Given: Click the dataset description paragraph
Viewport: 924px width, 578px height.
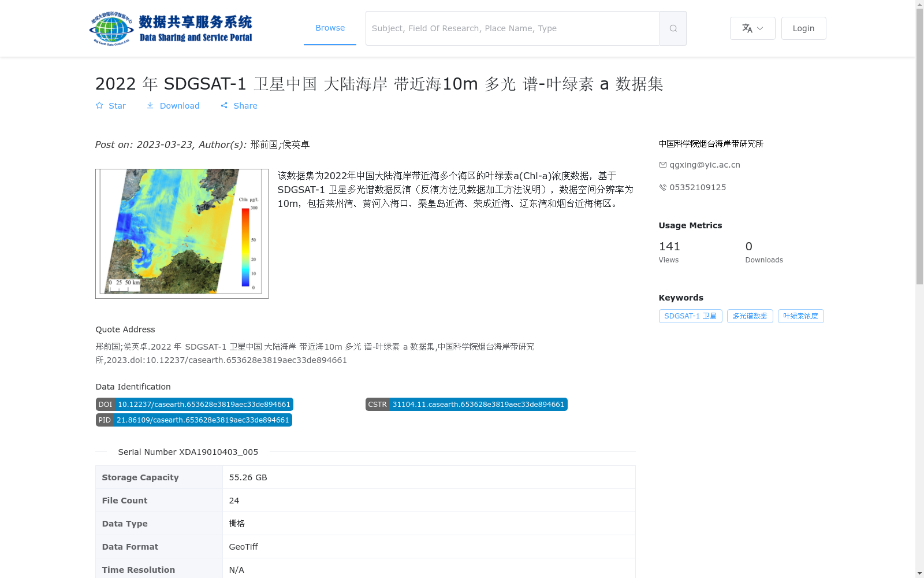Looking at the screenshot, I should click(456, 190).
